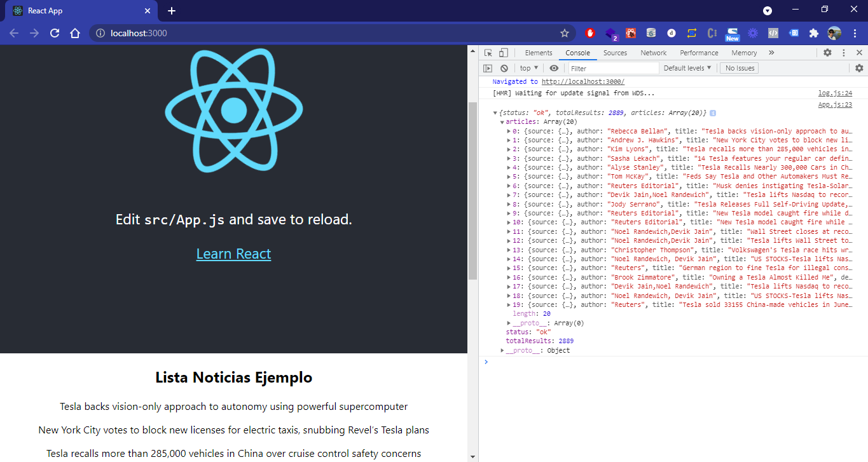Show more DevTools tabs via double chevron
Screen dimensions: 868x462
[x=771, y=53]
